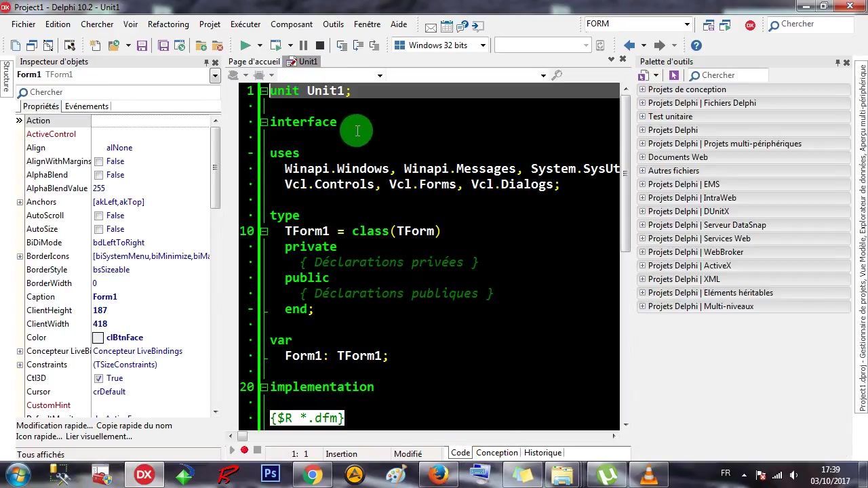Click the Modification rapide link
Screen dimensions: 868x488
point(54,426)
